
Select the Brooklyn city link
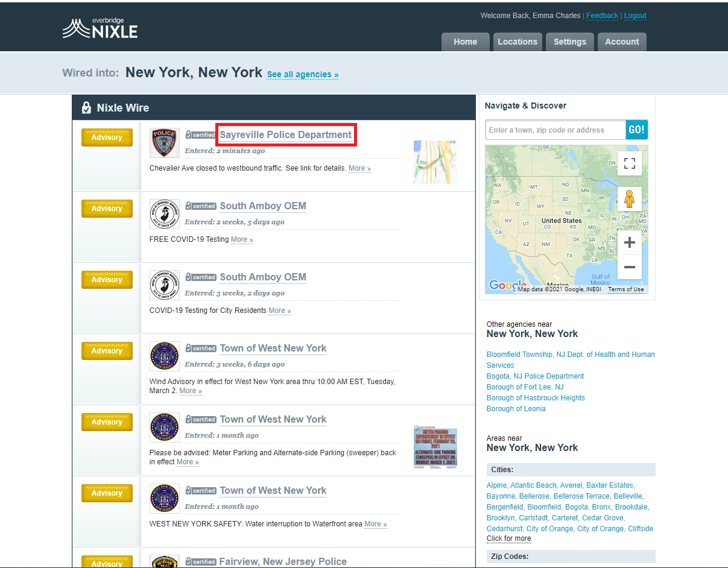(501, 518)
